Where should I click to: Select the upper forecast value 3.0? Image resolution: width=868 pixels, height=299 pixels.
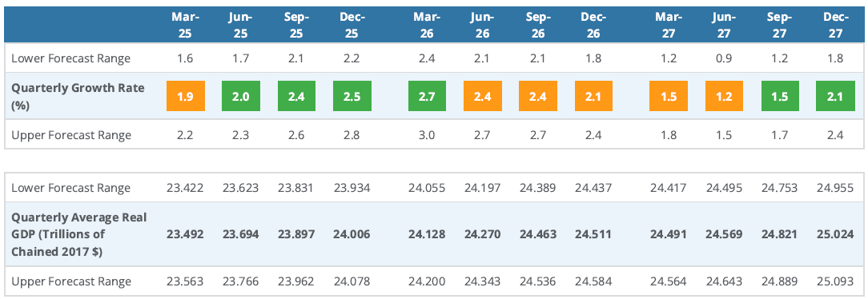(x=427, y=135)
